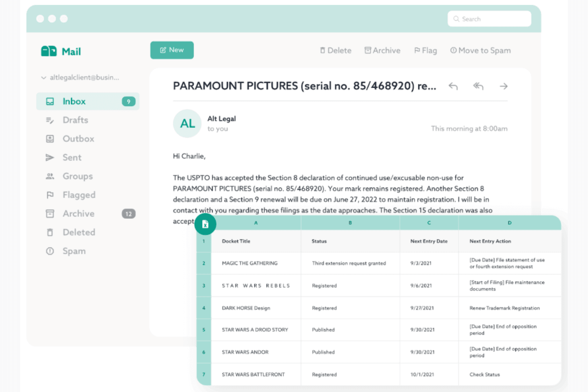Click the Inbox tray icon in sidebar

50,101
